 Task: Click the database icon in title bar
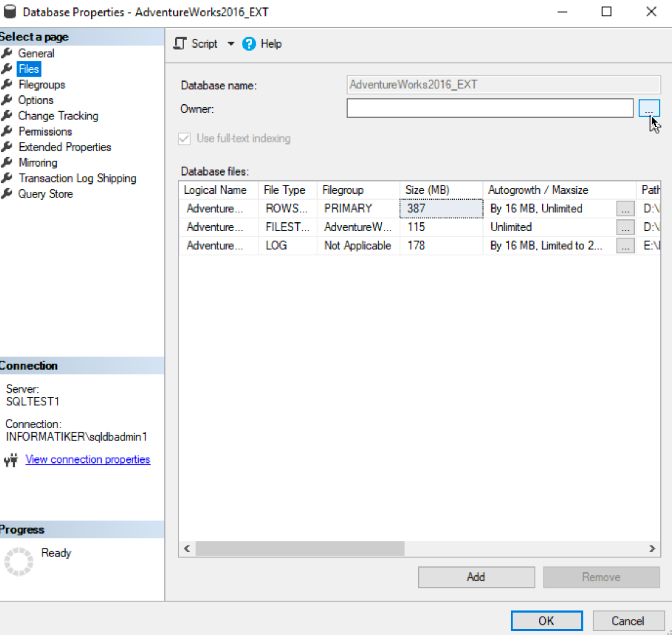coord(10,12)
